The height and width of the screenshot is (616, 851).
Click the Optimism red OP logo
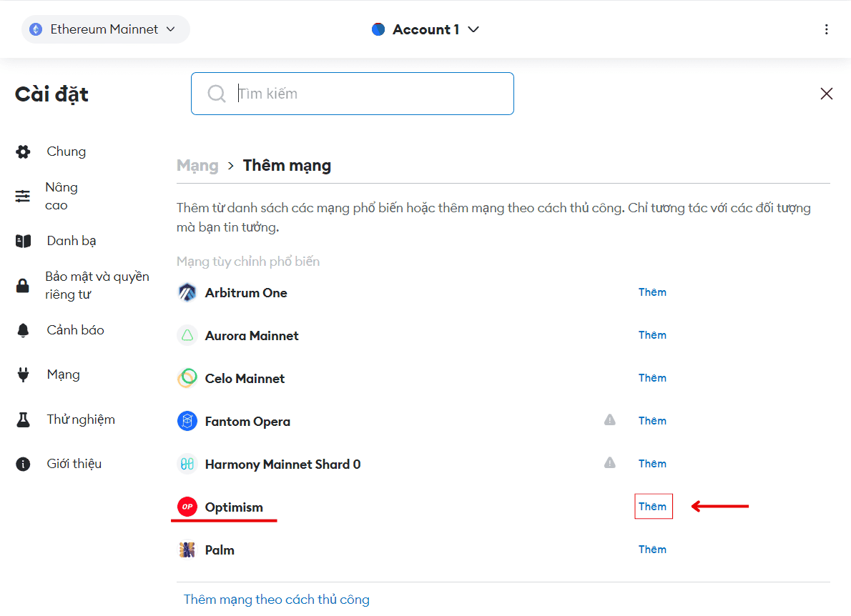pyautogui.click(x=187, y=507)
